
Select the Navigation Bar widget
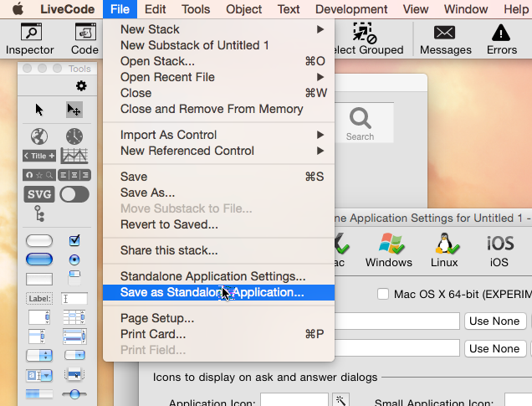click(x=39, y=175)
